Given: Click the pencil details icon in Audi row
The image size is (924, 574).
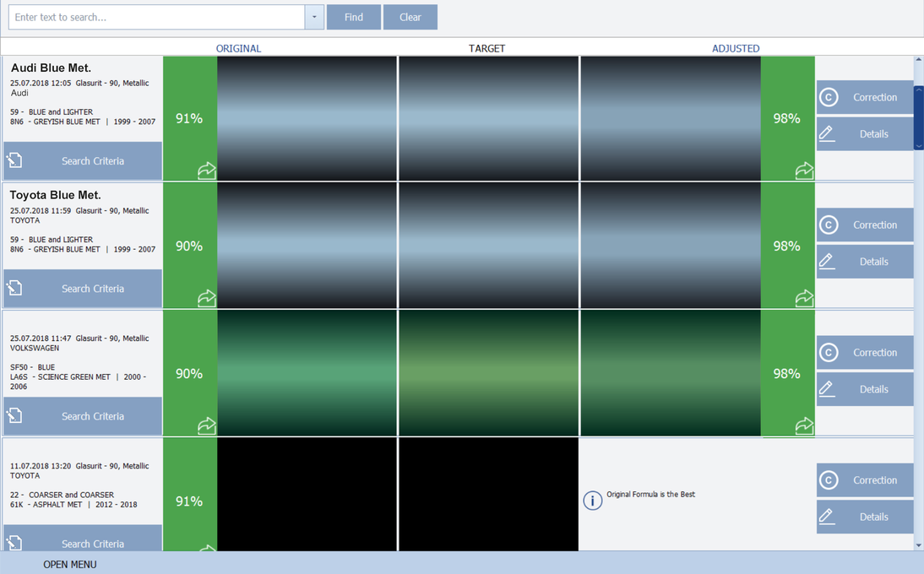Looking at the screenshot, I should click(827, 133).
